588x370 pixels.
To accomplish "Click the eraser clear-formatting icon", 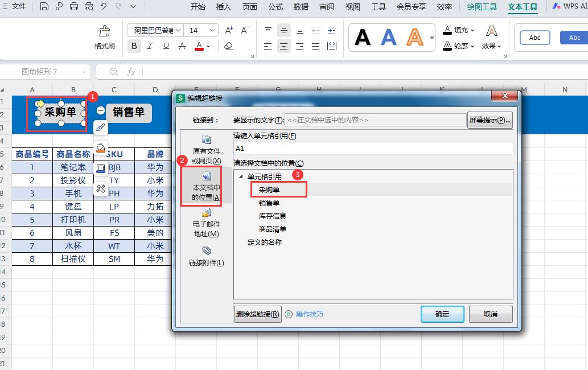I will click(x=229, y=46).
